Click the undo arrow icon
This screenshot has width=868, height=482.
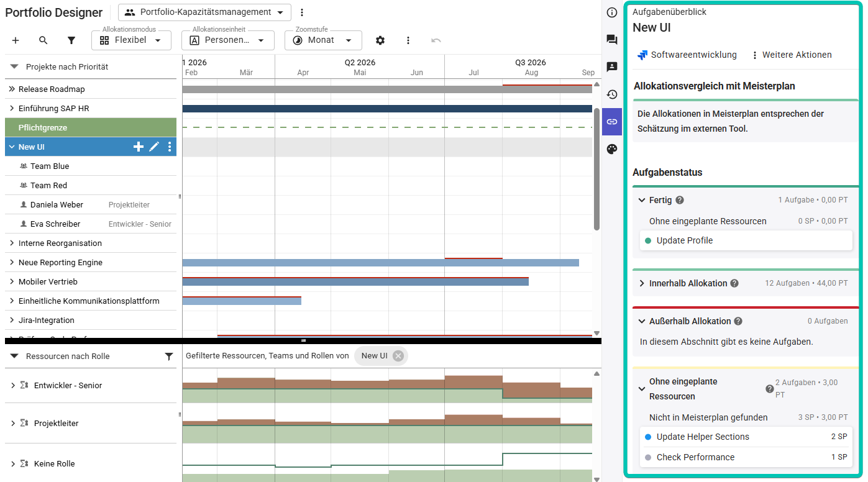436,40
